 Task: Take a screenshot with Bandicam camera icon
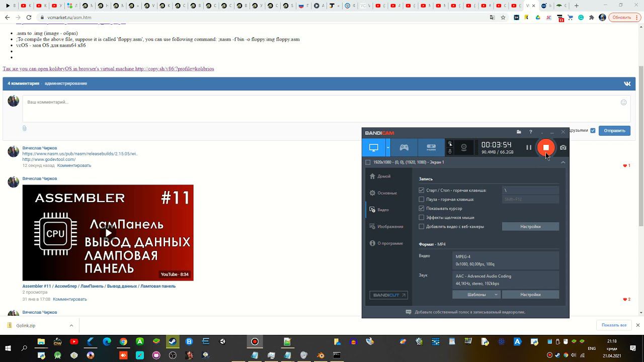point(563,147)
